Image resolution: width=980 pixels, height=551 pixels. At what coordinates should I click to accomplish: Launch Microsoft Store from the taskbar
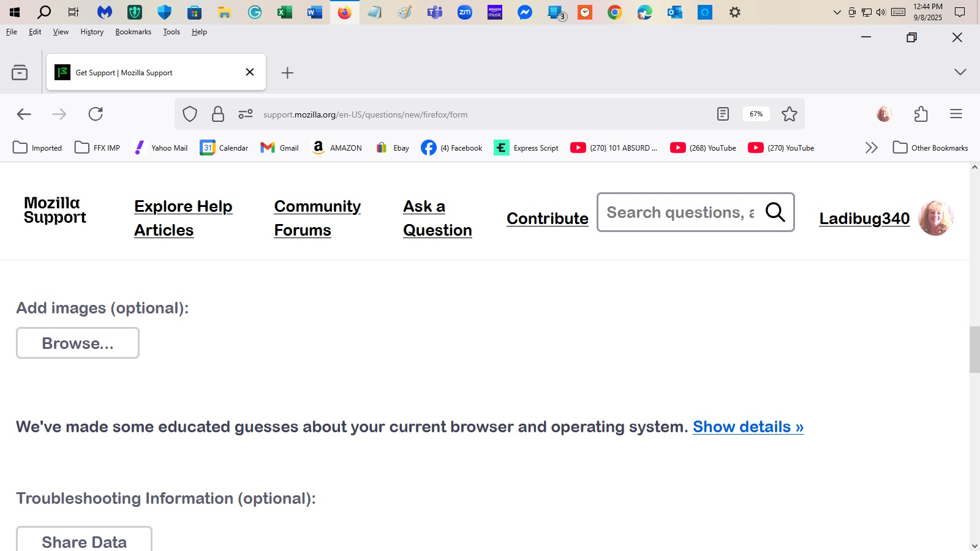[x=195, y=12]
